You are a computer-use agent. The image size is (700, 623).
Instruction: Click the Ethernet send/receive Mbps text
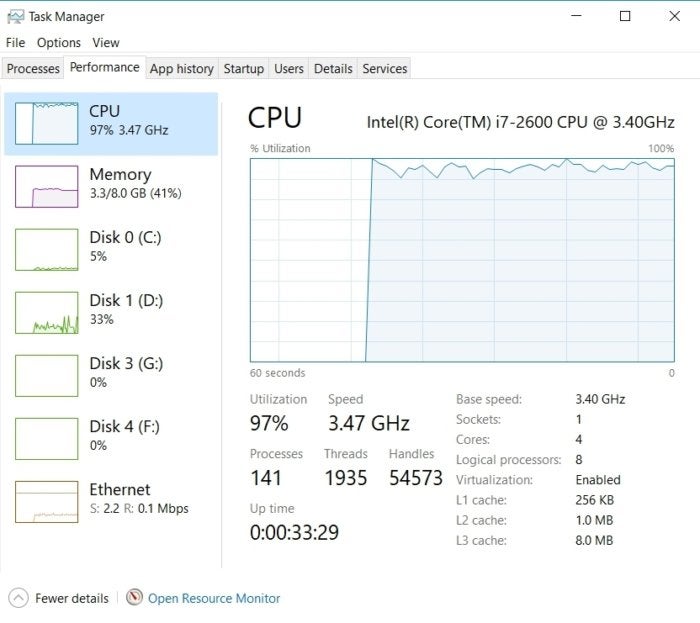coord(139,508)
